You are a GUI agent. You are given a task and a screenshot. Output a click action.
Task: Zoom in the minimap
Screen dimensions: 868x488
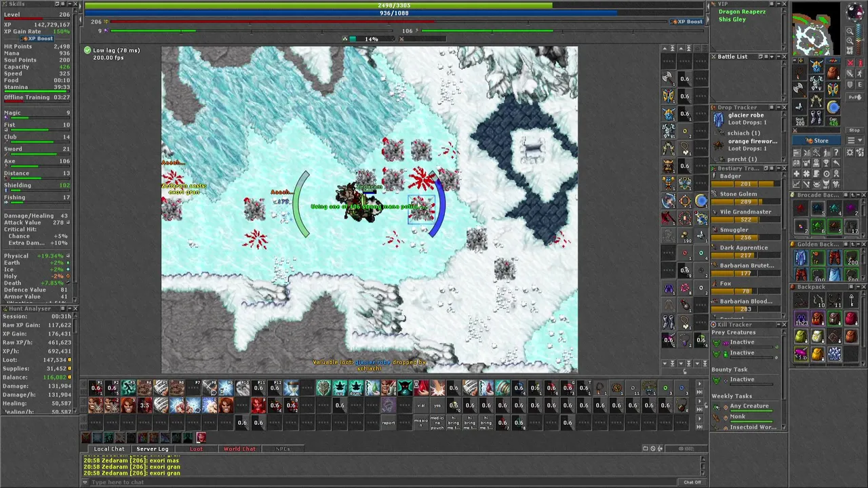850,41
